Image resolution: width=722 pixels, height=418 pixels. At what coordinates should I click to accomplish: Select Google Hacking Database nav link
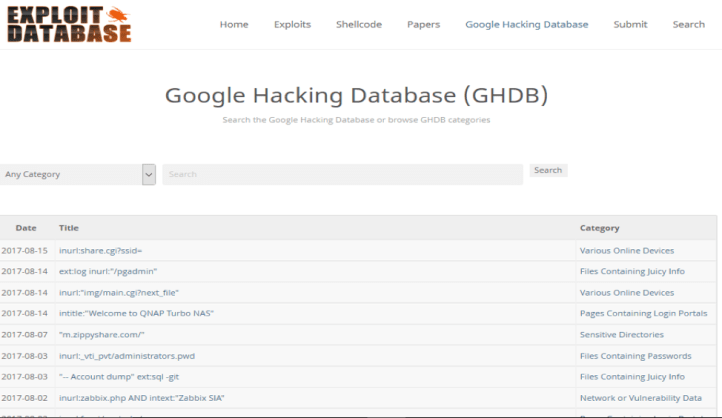click(526, 24)
